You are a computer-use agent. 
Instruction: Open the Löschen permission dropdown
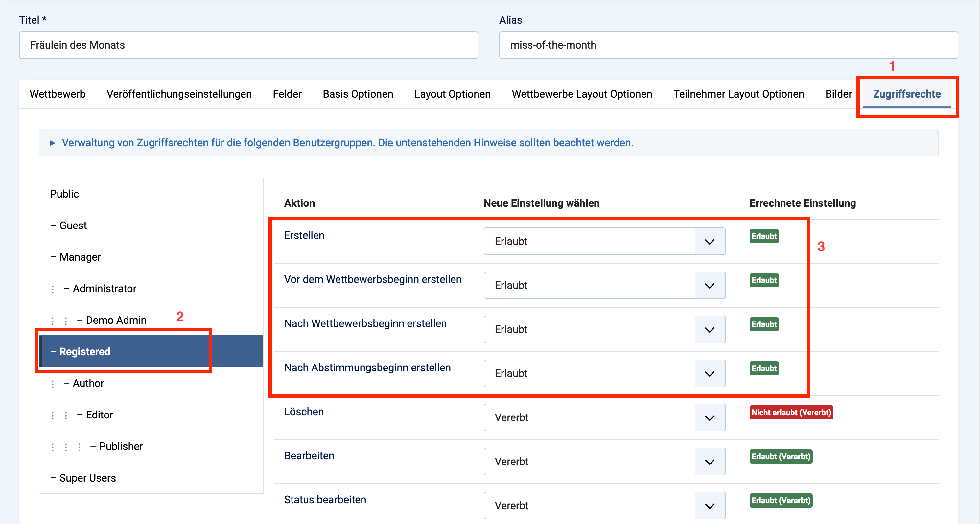coord(604,417)
